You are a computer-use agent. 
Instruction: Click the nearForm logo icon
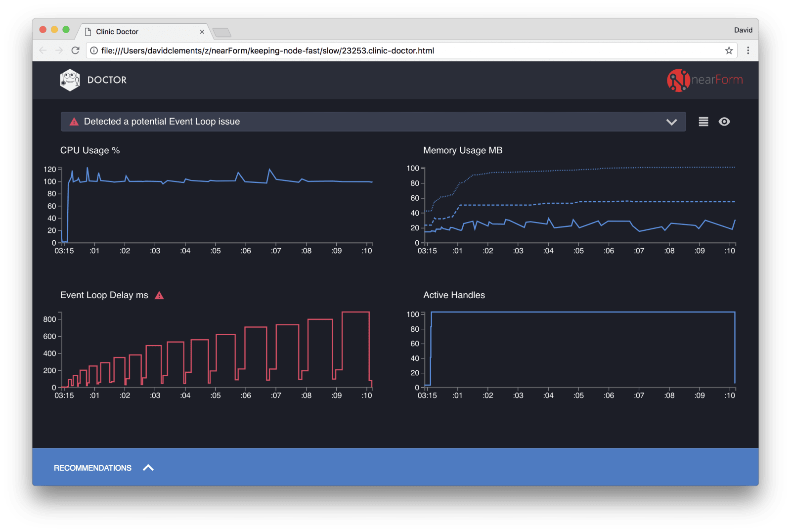[x=678, y=80]
